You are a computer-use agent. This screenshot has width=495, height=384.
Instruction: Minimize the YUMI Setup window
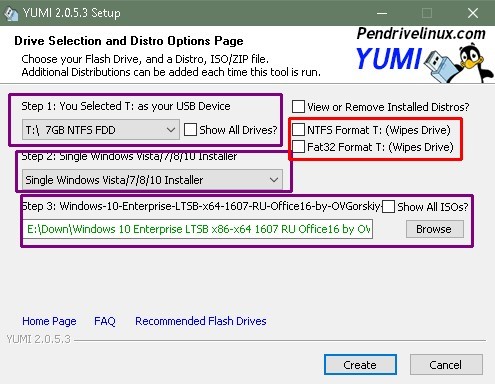(x=382, y=13)
